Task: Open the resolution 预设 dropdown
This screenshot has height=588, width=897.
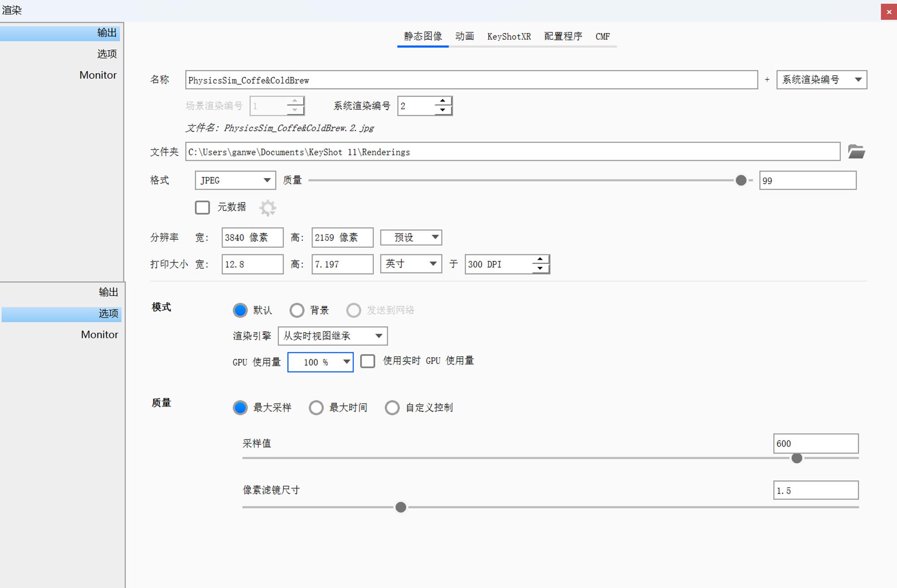Action: [410, 237]
